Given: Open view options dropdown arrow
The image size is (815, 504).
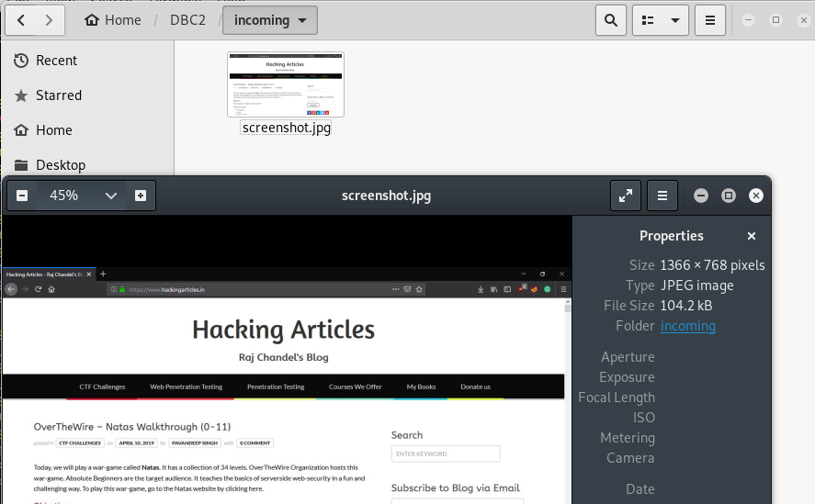Looking at the screenshot, I should (x=675, y=20).
